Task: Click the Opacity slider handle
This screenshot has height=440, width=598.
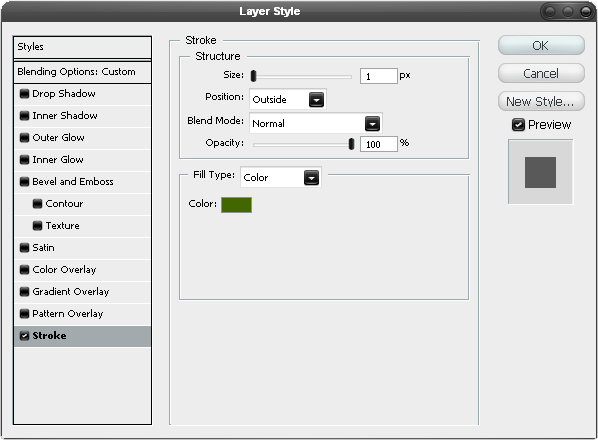Action: point(351,144)
